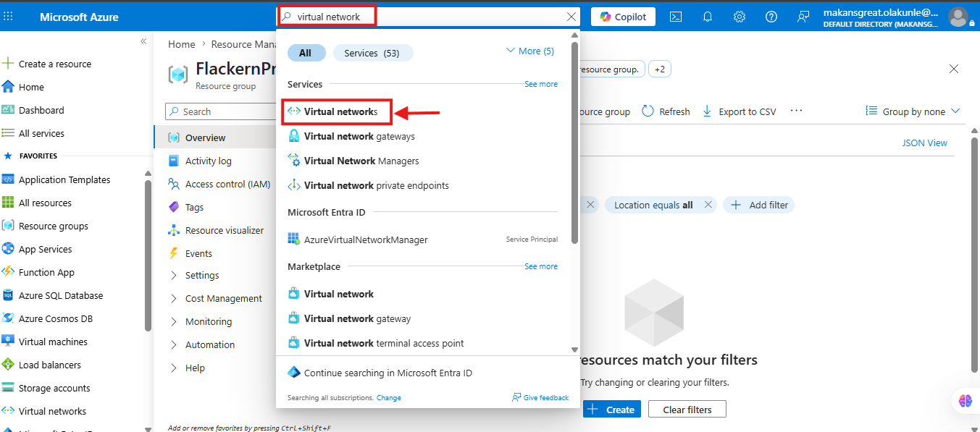Open All services in the sidebar

pyautogui.click(x=33, y=133)
